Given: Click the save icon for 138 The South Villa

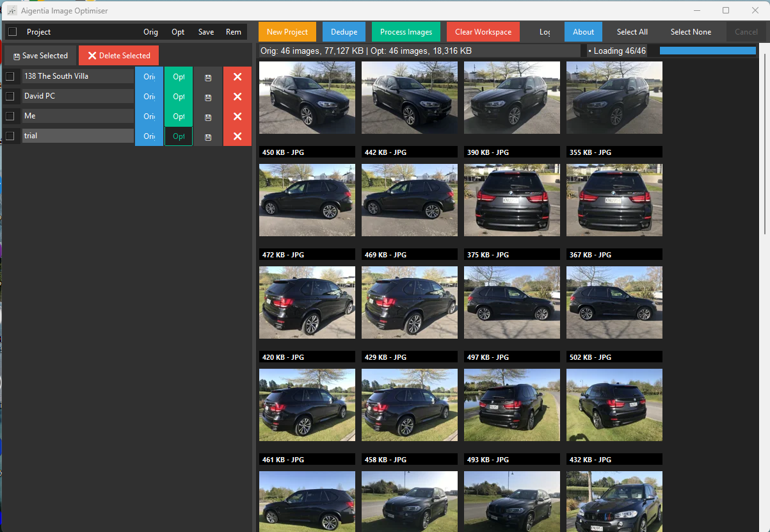Looking at the screenshot, I should click(208, 77).
